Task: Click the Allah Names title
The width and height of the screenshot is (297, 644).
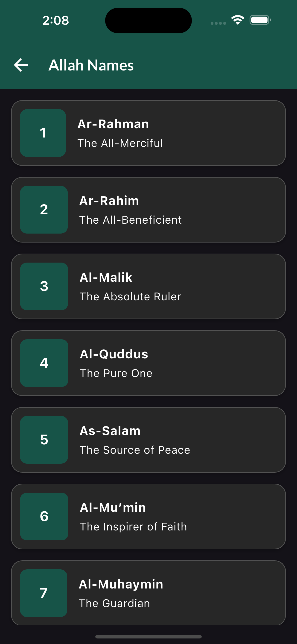Action: coord(91,65)
